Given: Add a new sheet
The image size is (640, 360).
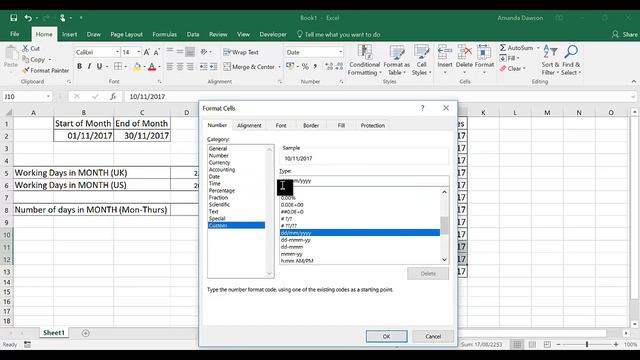Looking at the screenshot, I should tap(85, 333).
